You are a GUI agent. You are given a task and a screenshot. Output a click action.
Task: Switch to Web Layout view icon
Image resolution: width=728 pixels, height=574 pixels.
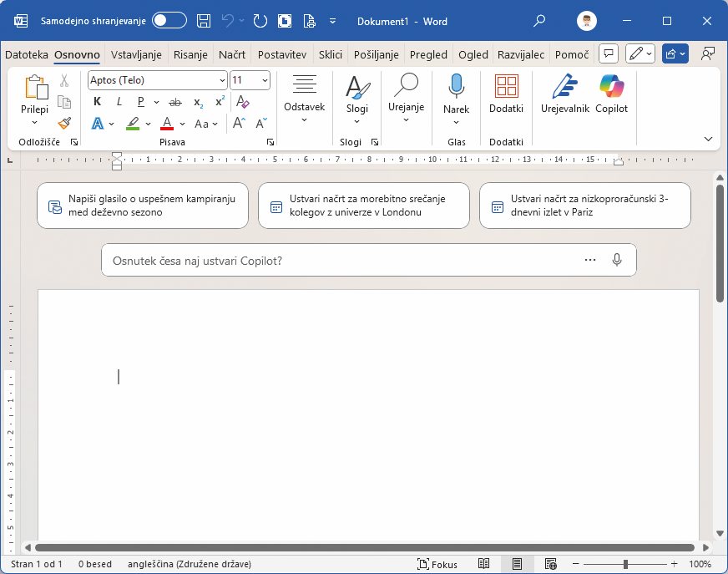click(551, 564)
